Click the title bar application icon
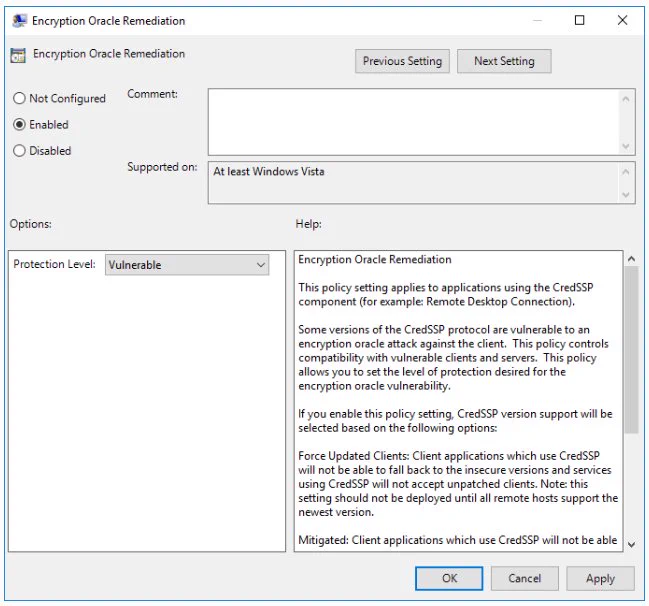 pyautogui.click(x=19, y=21)
